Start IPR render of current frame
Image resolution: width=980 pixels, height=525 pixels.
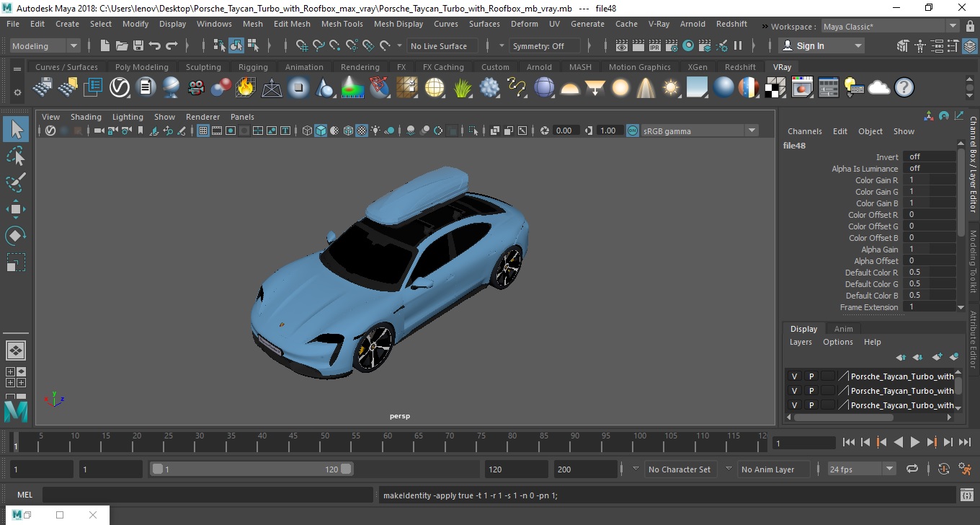tap(655, 45)
